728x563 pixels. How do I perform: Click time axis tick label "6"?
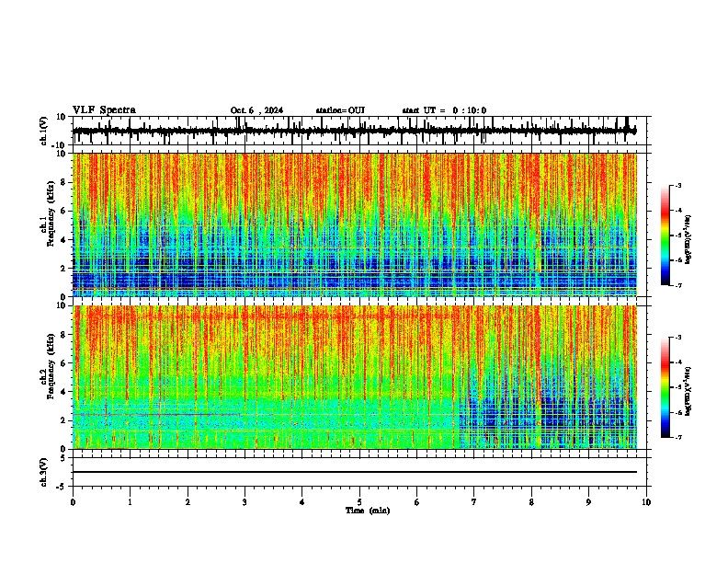pyautogui.click(x=417, y=502)
